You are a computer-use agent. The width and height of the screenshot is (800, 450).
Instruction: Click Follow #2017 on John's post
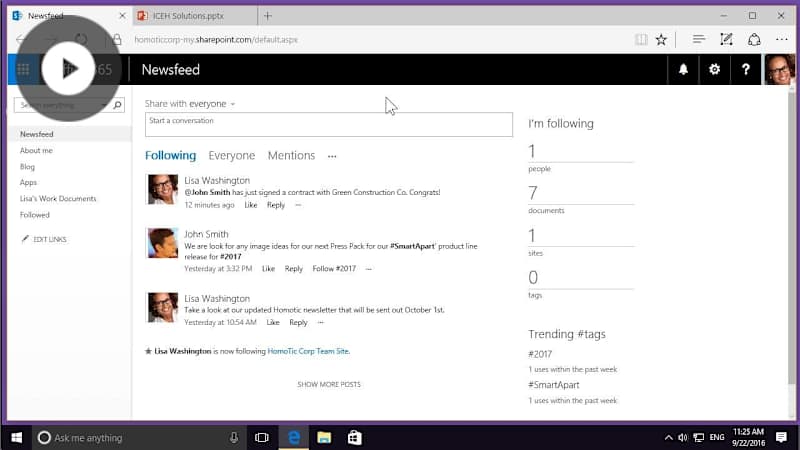pos(334,268)
